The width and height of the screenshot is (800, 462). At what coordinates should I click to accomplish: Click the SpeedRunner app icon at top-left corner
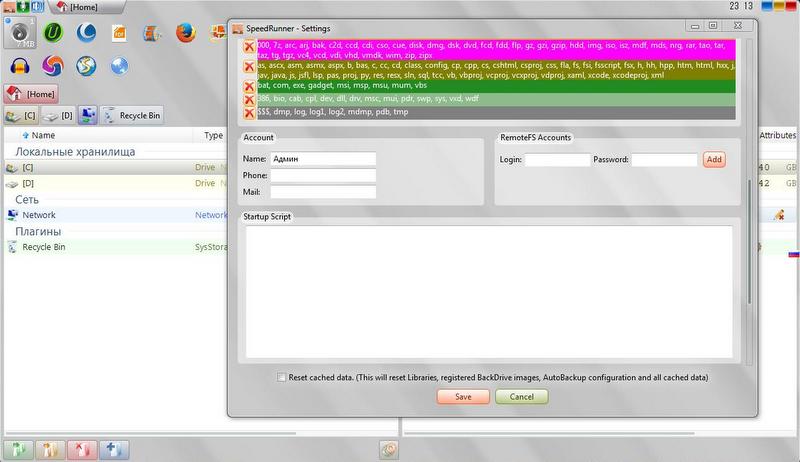point(9,7)
